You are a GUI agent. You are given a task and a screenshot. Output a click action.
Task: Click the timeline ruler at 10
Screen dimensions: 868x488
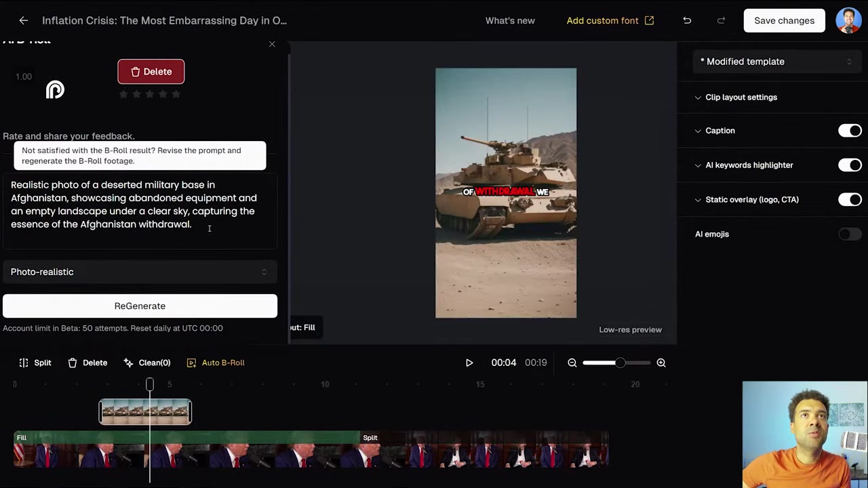point(325,384)
